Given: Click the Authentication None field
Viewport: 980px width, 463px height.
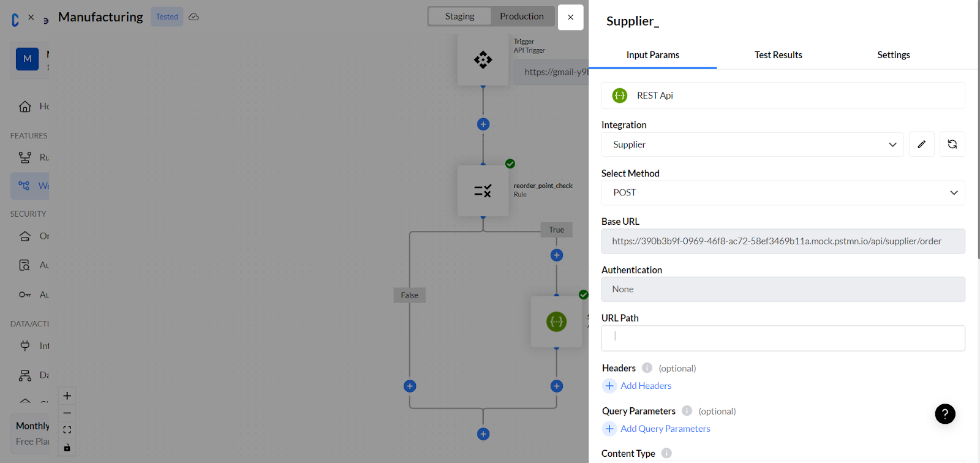Looking at the screenshot, I should [783, 289].
